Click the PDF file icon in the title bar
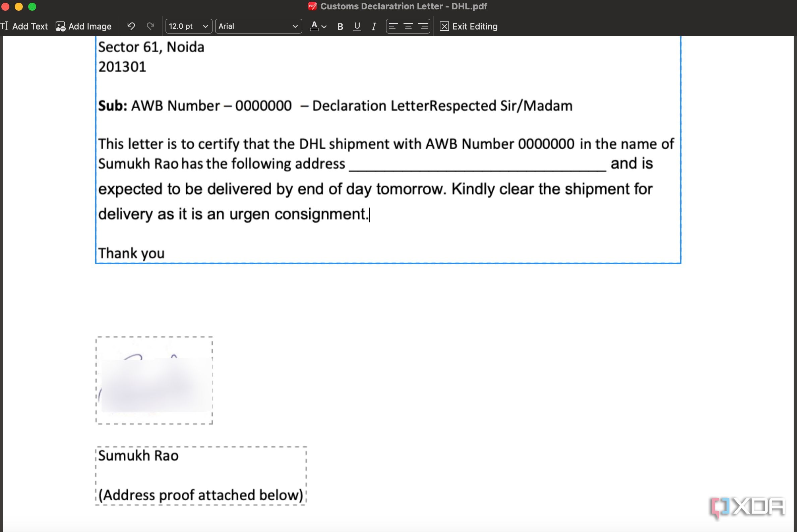Image resolution: width=797 pixels, height=532 pixels. pyautogui.click(x=312, y=6)
